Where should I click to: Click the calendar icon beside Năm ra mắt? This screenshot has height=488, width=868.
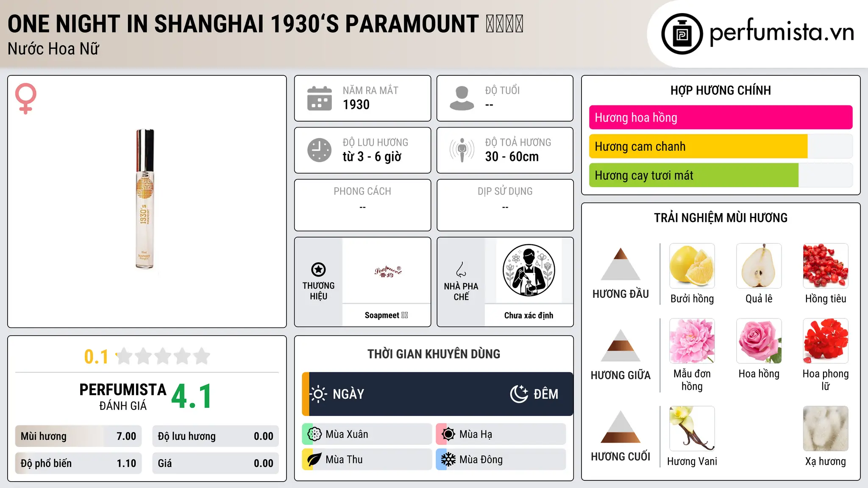(319, 98)
